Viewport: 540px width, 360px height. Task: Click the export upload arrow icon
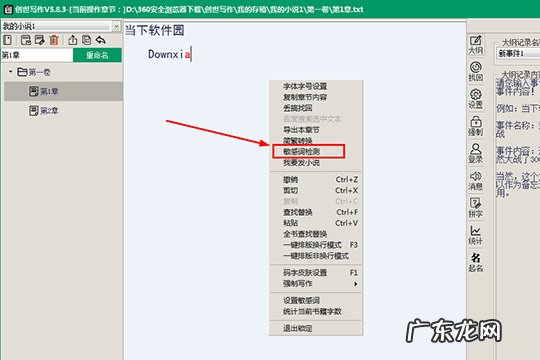73,40
